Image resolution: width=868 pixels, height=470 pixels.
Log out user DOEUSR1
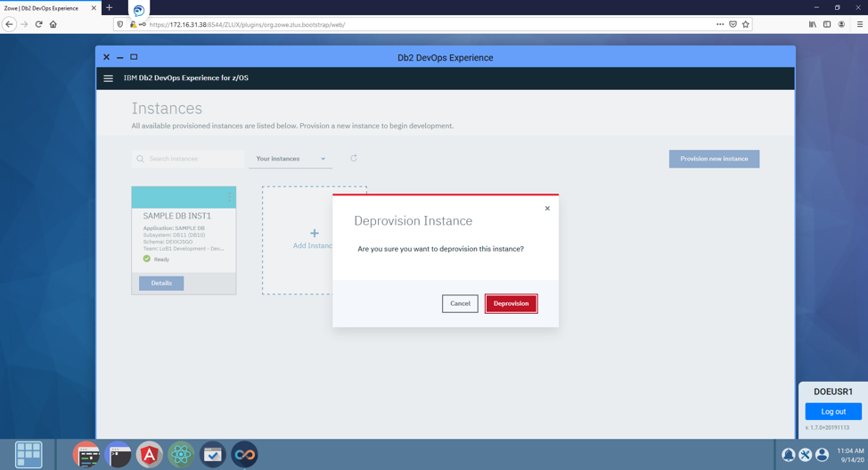833,412
